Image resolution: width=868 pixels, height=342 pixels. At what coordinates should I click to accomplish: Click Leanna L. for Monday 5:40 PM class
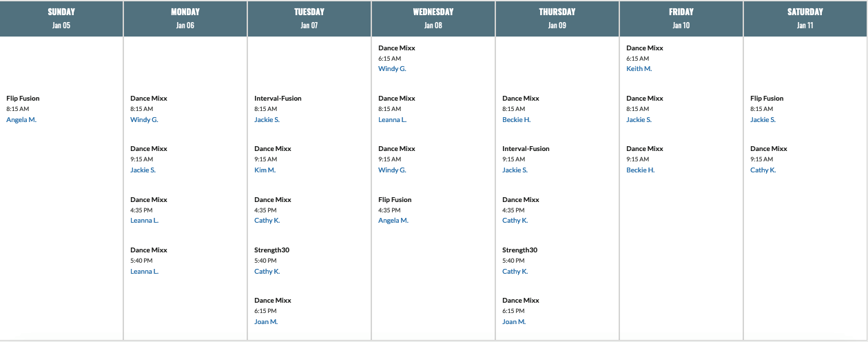[x=144, y=271]
